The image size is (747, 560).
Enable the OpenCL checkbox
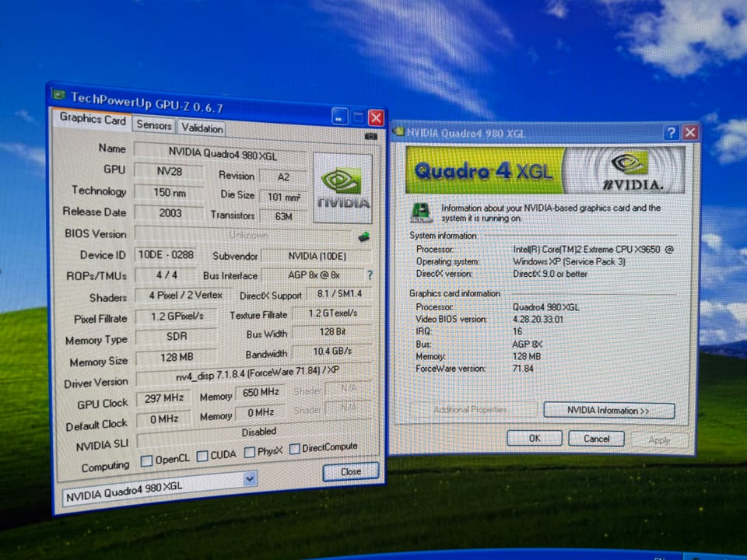(146, 460)
